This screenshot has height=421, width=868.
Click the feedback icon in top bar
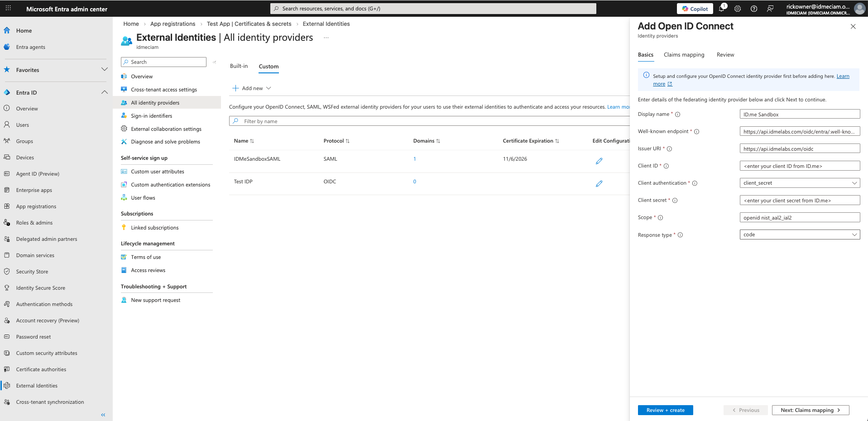[x=770, y=8]
